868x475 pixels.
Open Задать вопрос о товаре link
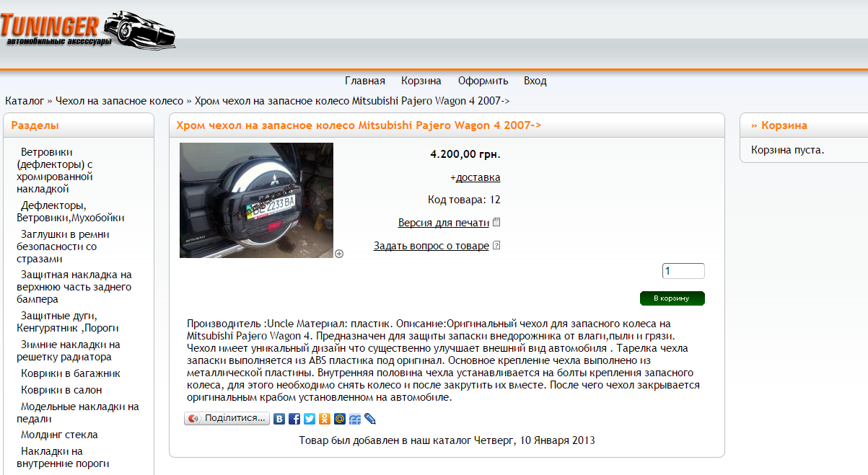pos(431,246)
